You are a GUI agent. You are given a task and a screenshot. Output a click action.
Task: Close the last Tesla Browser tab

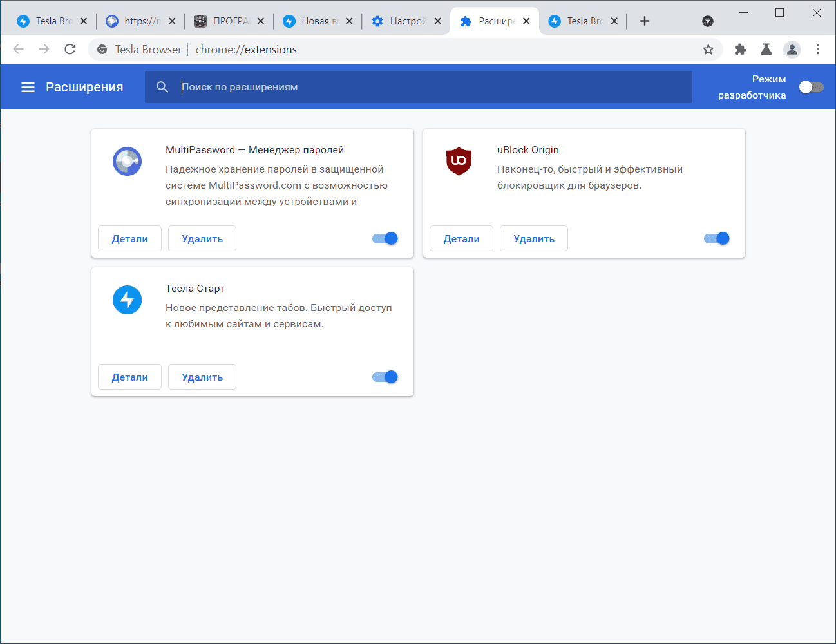[x=614, y=21]
